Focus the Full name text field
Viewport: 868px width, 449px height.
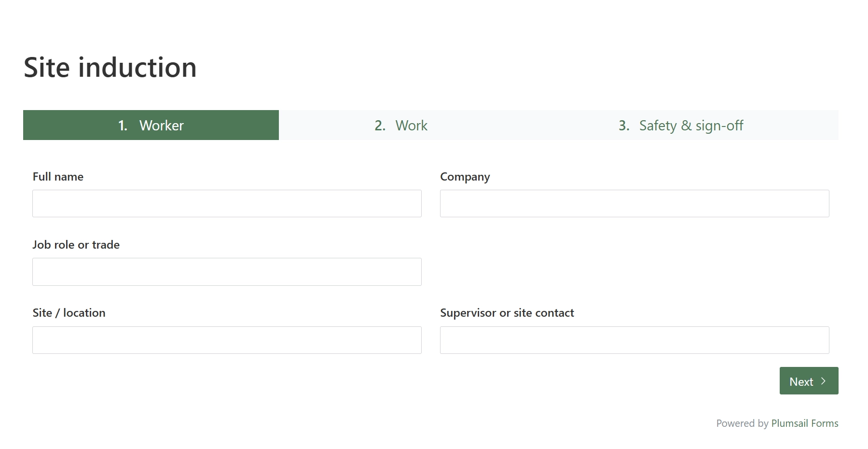click(227, 203)
